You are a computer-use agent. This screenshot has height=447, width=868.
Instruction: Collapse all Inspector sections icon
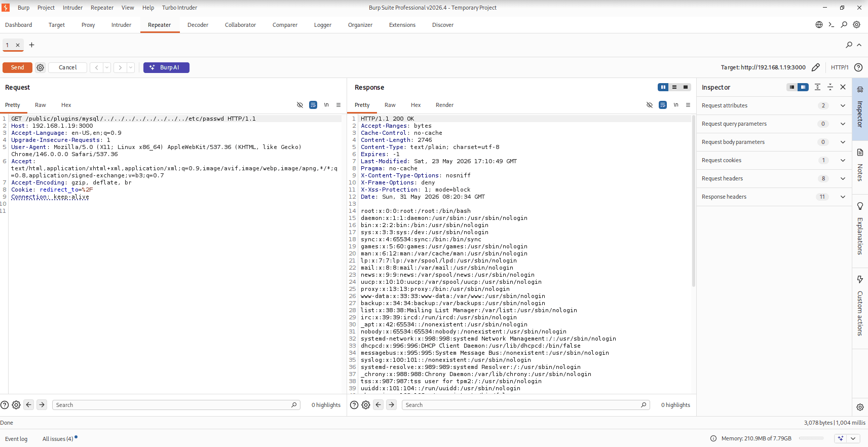coord(830,87)
